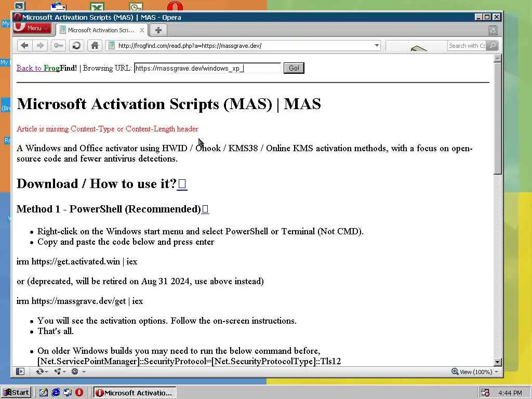
Task: Focus the Opera address bar URL
Action: point(244,46)
